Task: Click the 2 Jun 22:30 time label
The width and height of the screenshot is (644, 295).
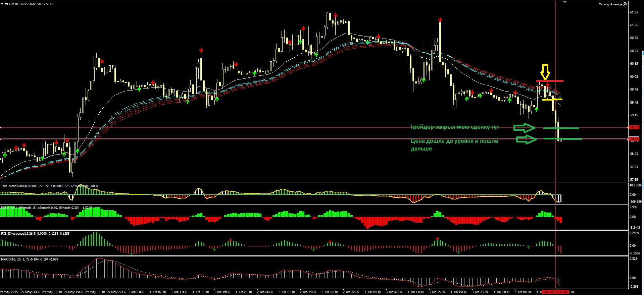Action: pyautogui.click(x=351, y=292)
